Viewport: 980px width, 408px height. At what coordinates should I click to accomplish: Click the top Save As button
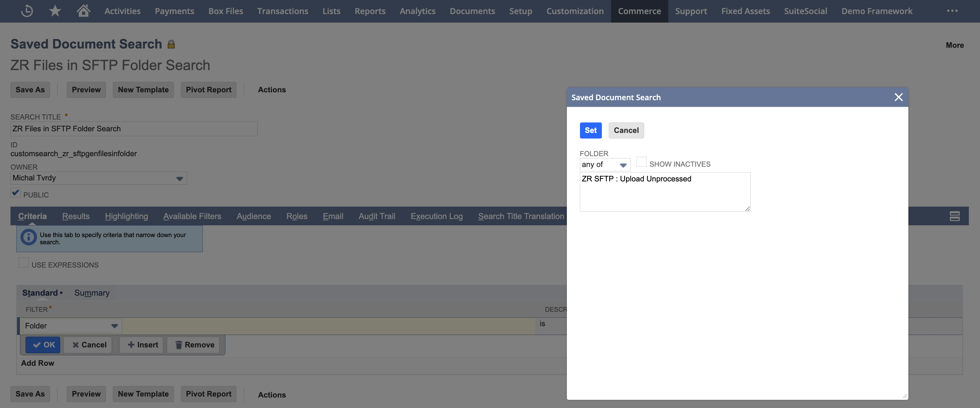[30, 89]
